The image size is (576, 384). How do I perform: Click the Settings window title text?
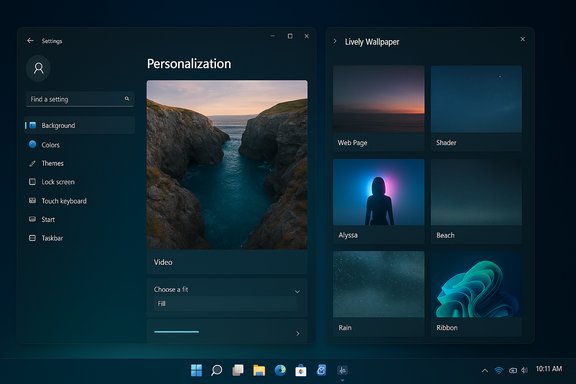[x=52, y=41]
